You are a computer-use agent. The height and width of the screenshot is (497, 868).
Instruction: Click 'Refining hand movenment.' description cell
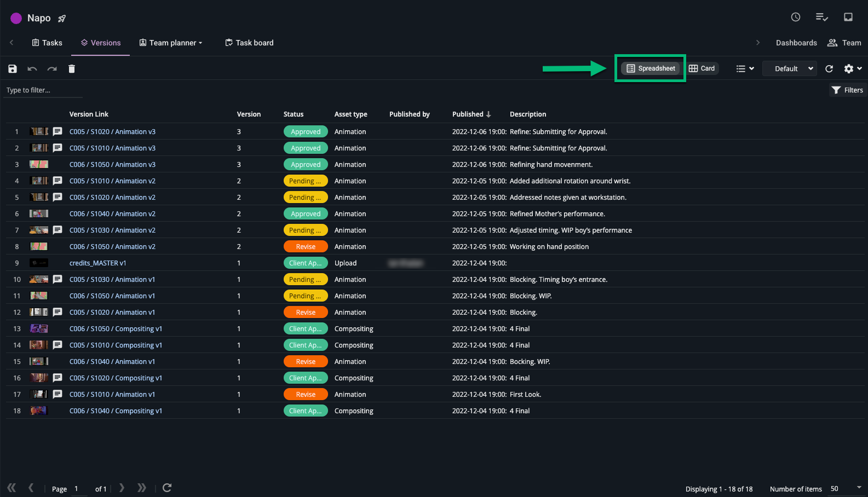click(551, 164)
